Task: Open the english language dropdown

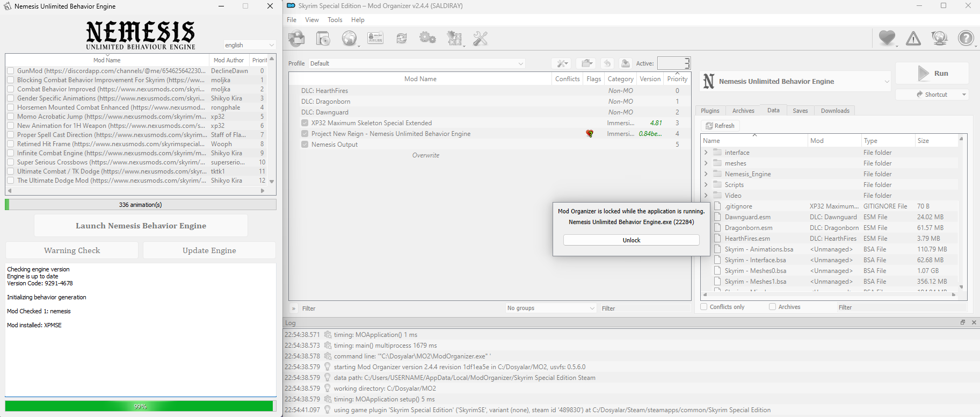Action: click(250, 45)
